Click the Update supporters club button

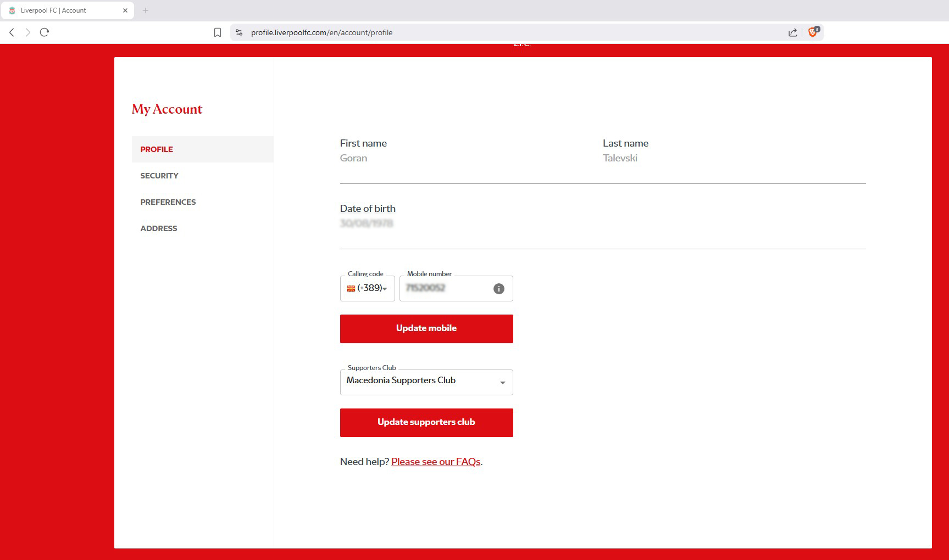[426, 423]
